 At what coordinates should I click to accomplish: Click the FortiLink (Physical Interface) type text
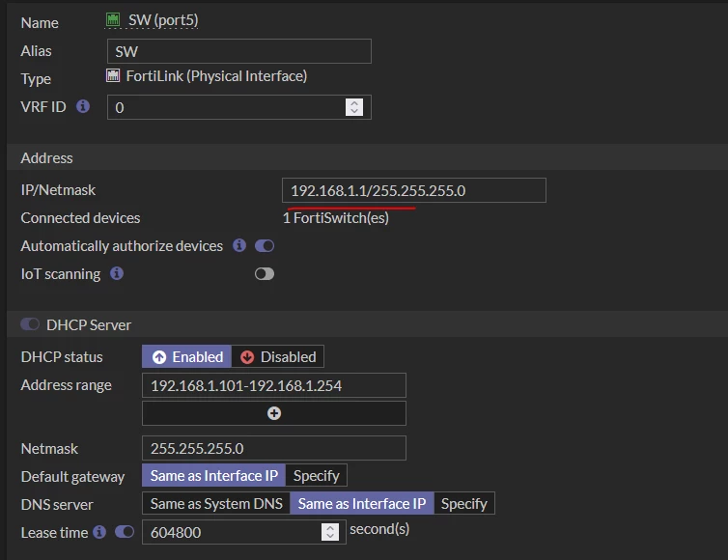click(x=216, y=76)
